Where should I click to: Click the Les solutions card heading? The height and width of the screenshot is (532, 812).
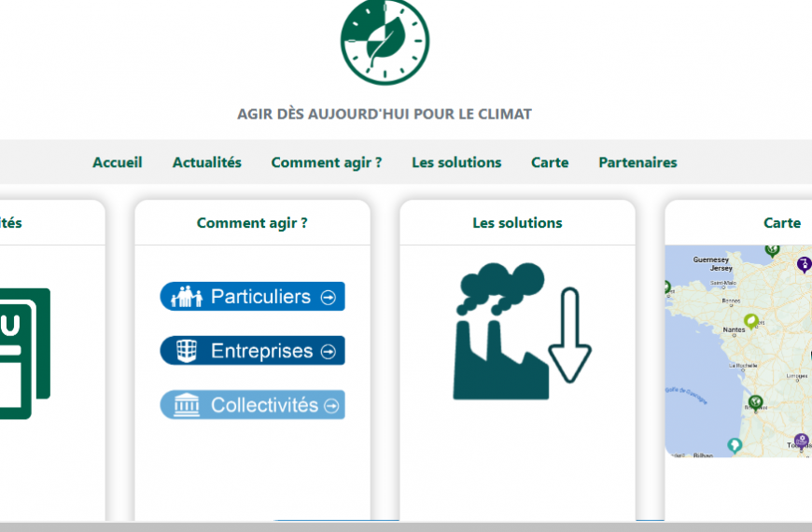point(517,223)
